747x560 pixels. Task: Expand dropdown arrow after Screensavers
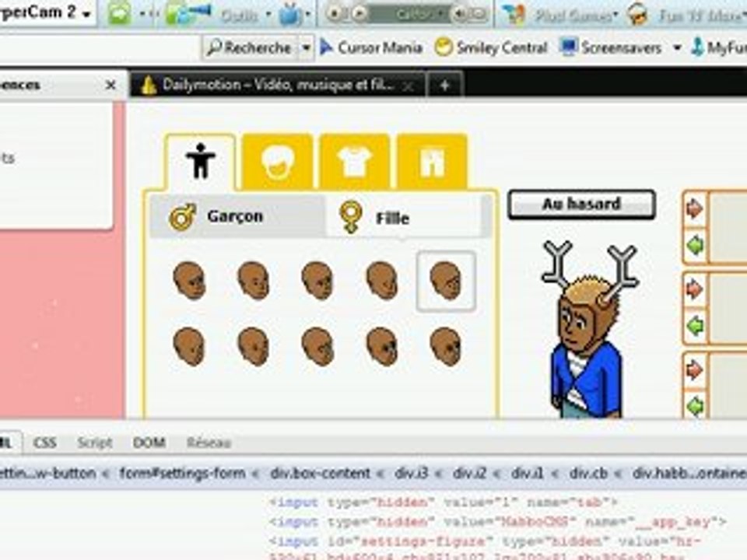(677, 47)
